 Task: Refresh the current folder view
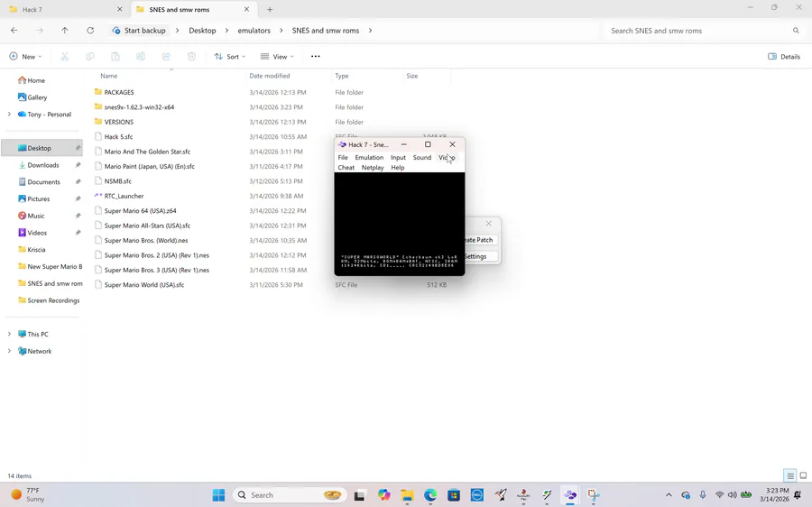tap(90, 31)
